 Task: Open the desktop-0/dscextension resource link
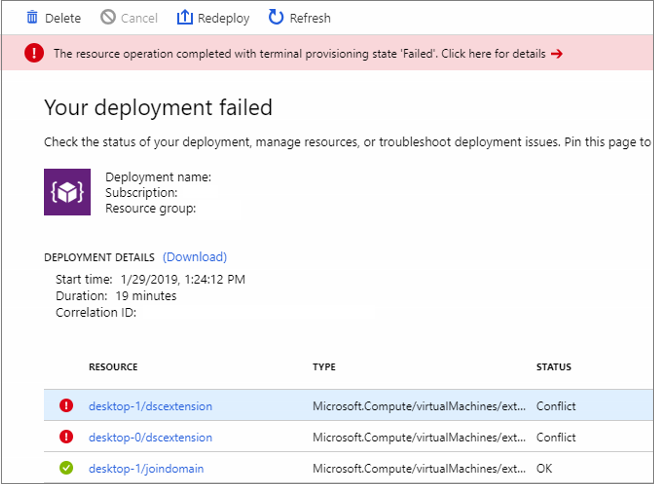(x=150, y=437)
